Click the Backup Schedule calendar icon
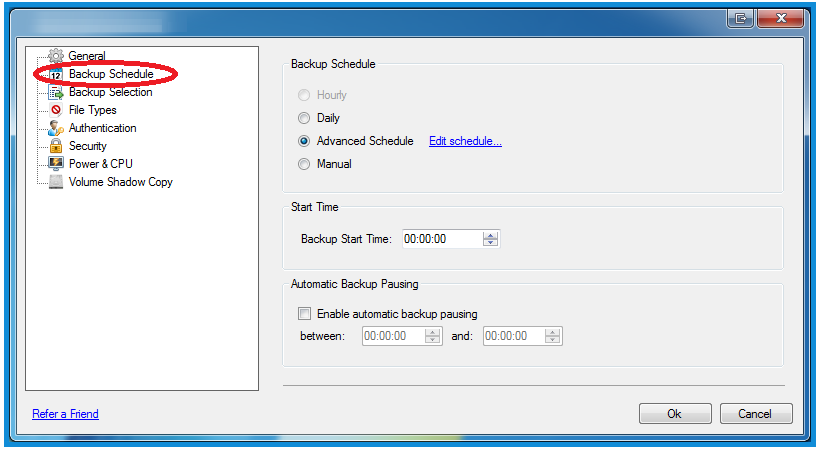 tap(56, 75)
